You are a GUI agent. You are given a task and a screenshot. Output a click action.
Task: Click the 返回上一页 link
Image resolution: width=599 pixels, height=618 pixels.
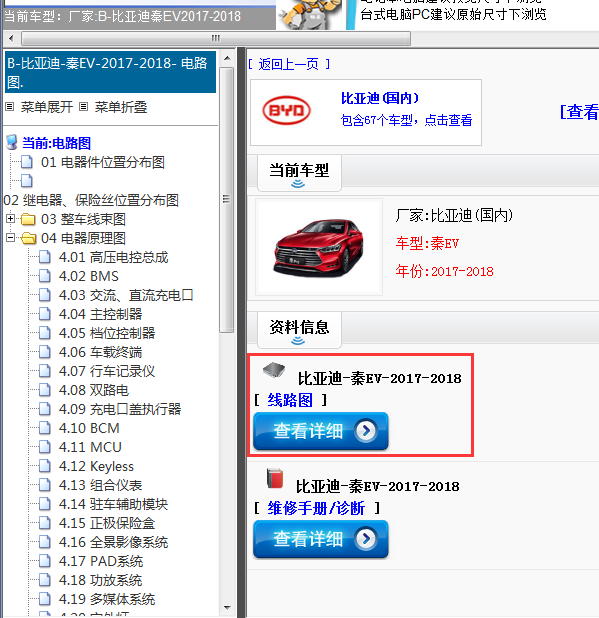click(289, 64)
